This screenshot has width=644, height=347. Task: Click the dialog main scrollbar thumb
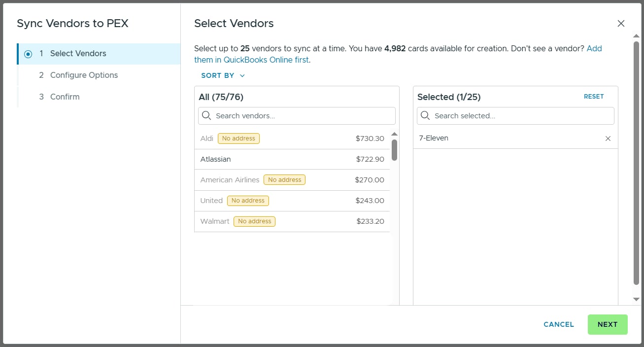[636, 163]
